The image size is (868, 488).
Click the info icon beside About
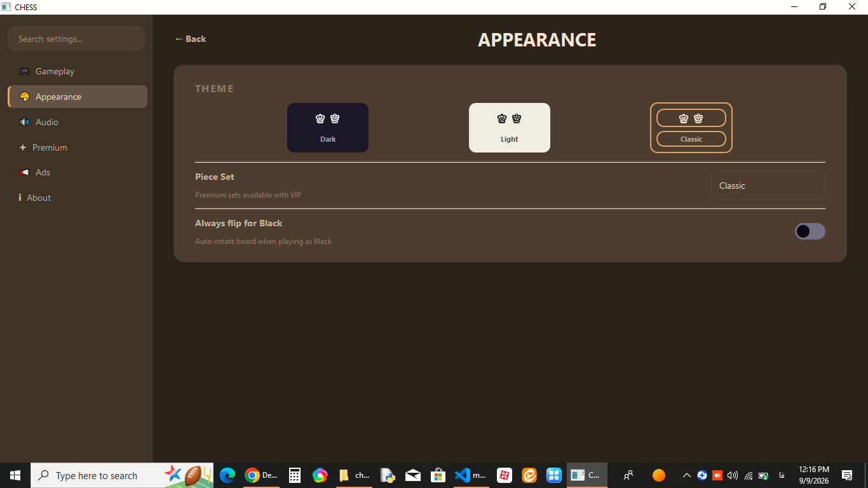20,198
